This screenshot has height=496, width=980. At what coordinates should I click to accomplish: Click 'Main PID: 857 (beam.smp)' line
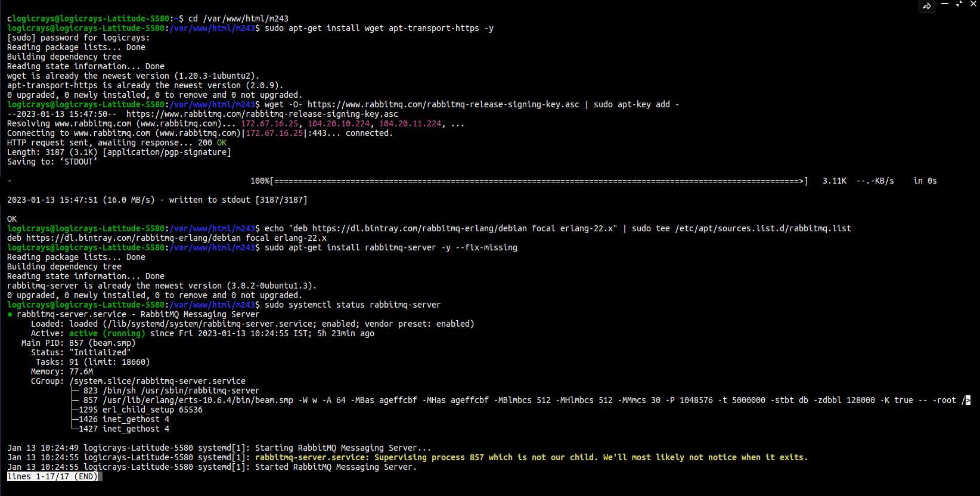point(79,343)
